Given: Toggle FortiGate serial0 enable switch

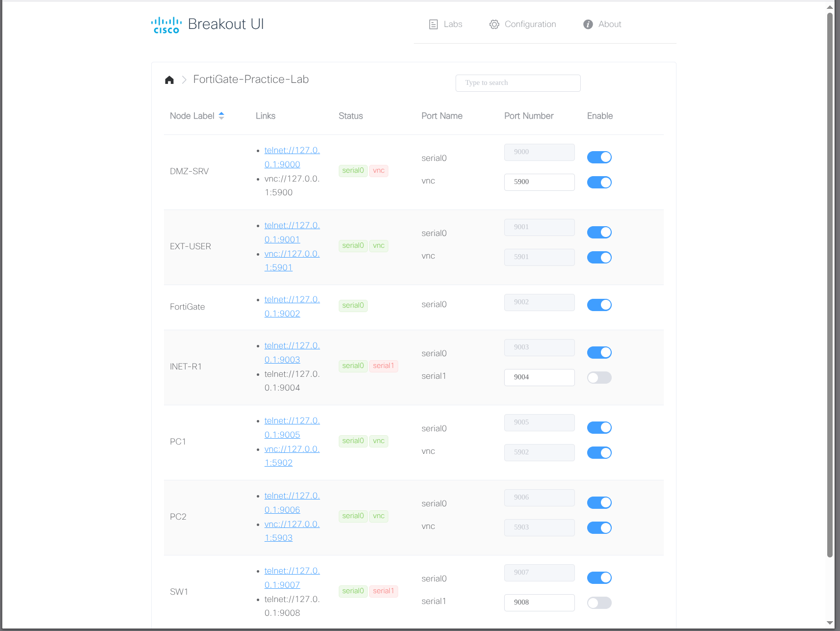Looking at the screenshot, I should 599,305.
